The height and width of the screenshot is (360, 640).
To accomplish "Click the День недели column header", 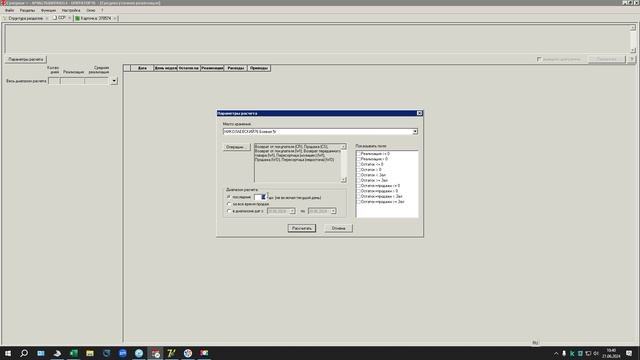I will pos(165,68).
